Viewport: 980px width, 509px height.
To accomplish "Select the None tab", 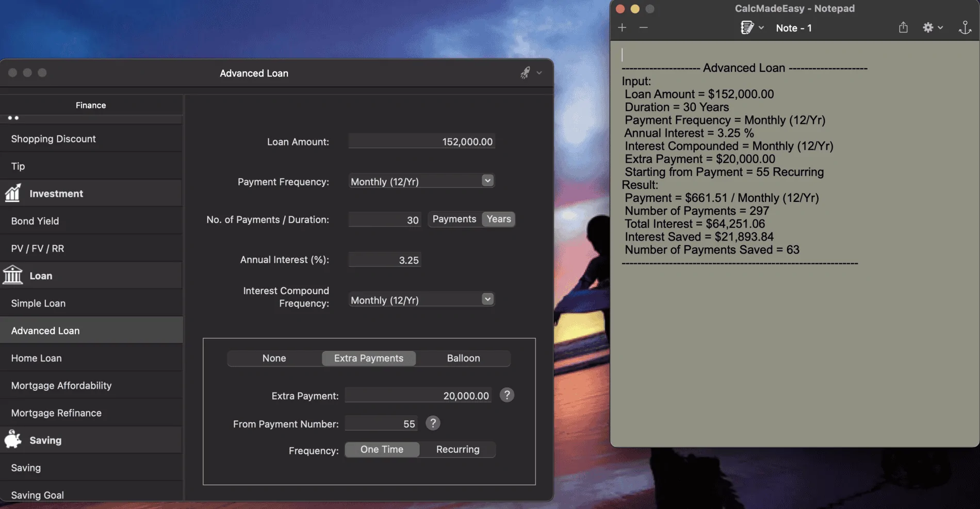I will point(274,358).
